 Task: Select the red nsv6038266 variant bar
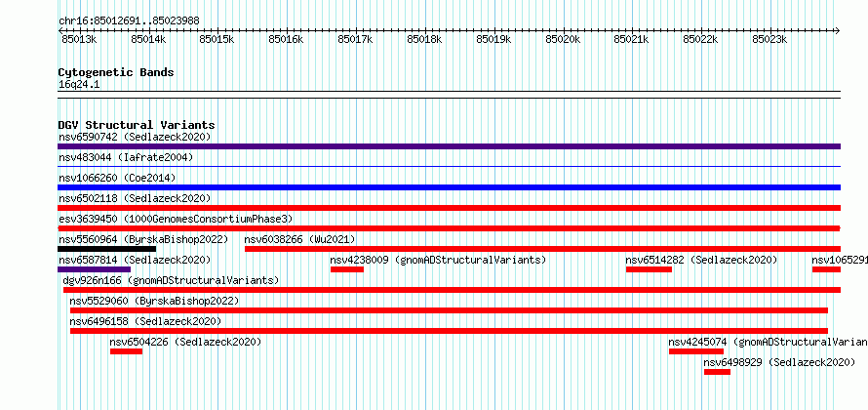coord(542,249)
